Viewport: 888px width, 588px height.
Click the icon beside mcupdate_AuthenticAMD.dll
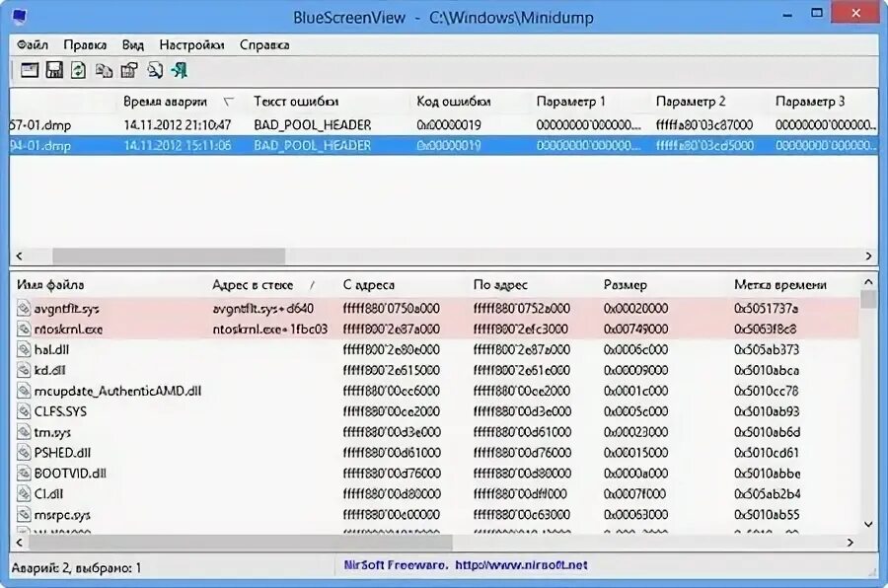(x=24, y=391)
